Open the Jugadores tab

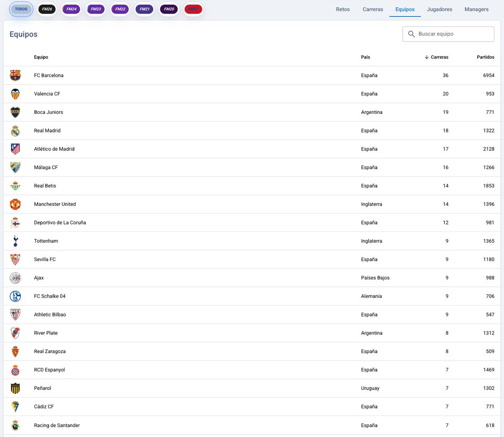[x=439, y=9]
